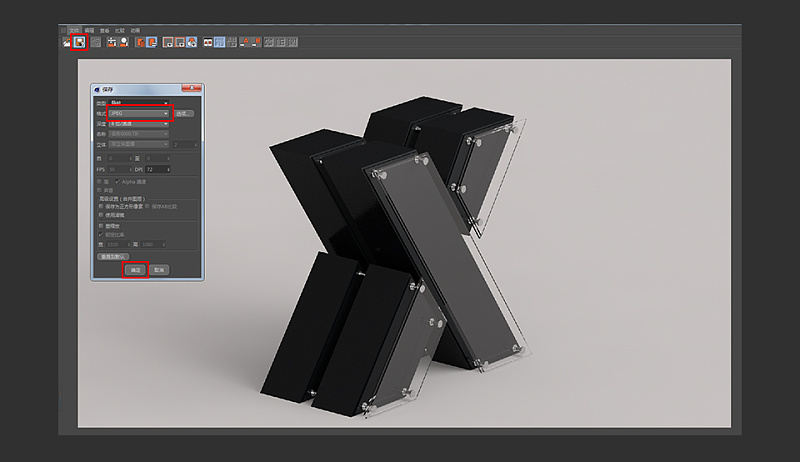Click the layers copy icon in toolbar
This screenshot has height=462, width=800.
[x=141, y=42]
